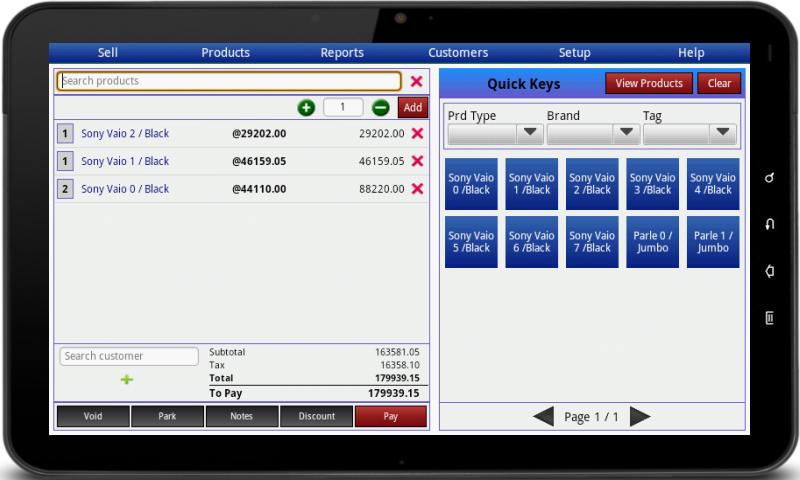
Task: Apply a Discount to the sale
Action: coord(316,416)
